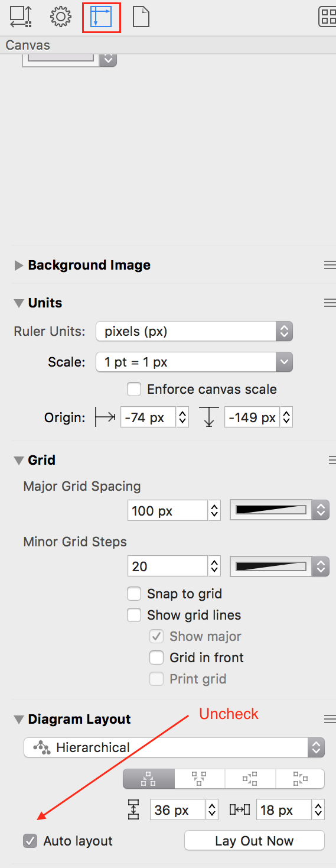Open the Object inspector tab icon
The image size is (336, 868).
(21, 17)
